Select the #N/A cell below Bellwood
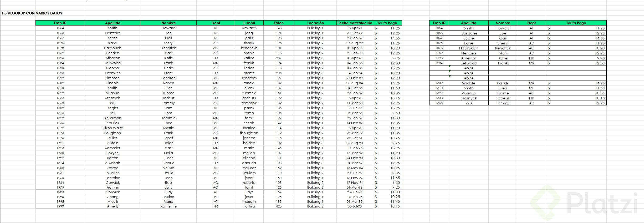 pyautogui.click(x=468, y=68)
